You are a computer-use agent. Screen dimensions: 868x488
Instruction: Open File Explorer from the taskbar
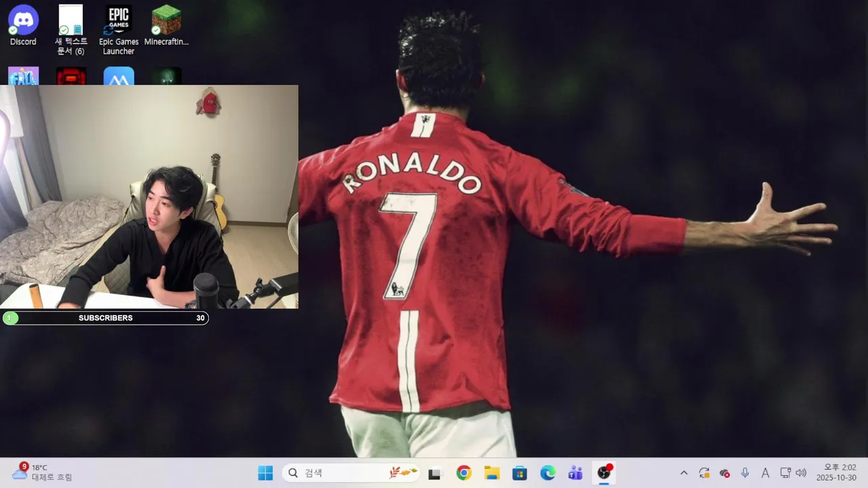pyautogui.click(x=492, y=473)
